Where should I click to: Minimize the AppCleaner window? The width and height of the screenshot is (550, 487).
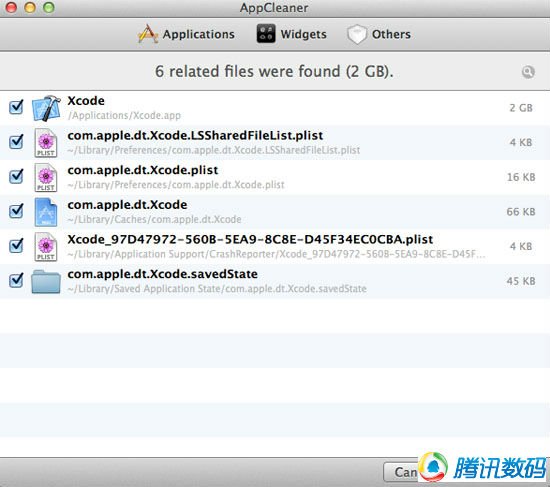point(30,8)
